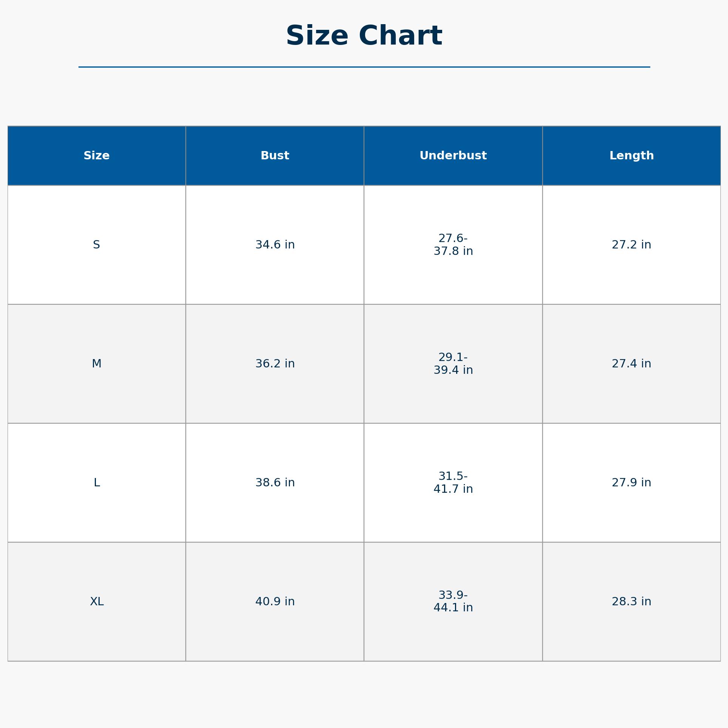Click the Underbust column header
Image resolution: width=728 pixels, height=728 pixels.
453,156
